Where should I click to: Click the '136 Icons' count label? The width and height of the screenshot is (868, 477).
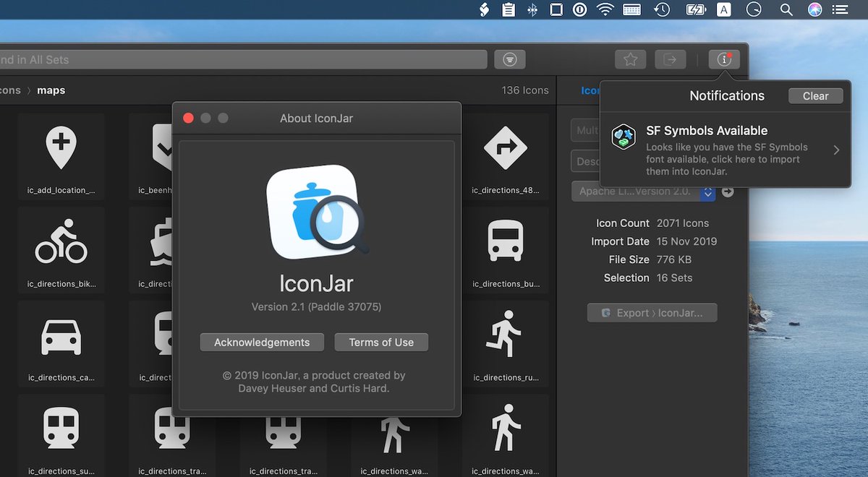(525, 90)
